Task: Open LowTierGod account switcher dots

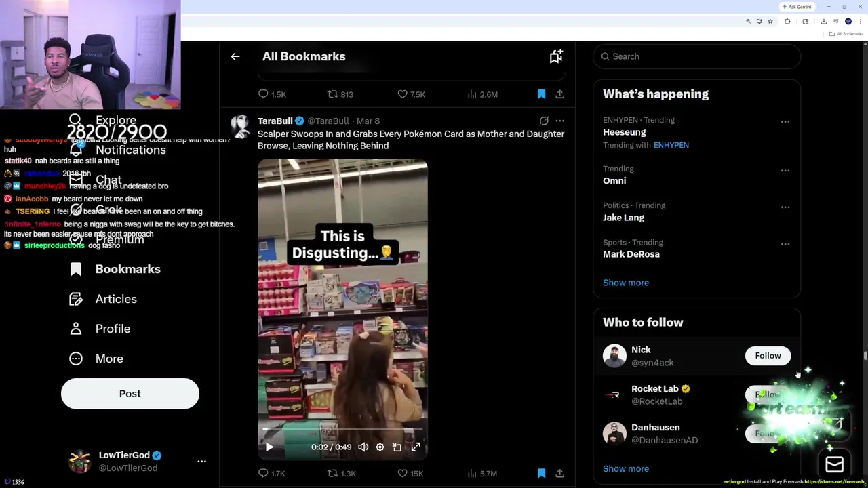Action: pyautogui.click(x=201, y=462)
